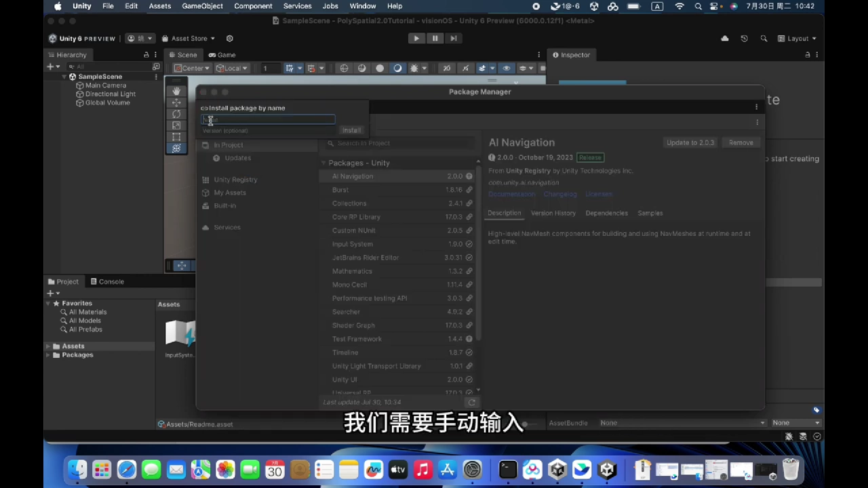Image resolution: width=868 pixels, height=488 pixels.
Task: Switch to the Game tab
Action: 222,55
